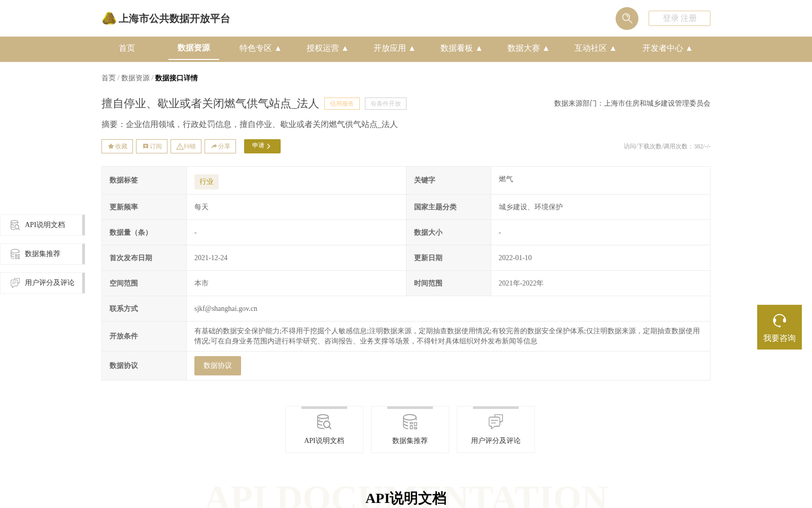The image size is (812, 508).
Task: Click the platform logo icon
Action: [x=109, y=18]
